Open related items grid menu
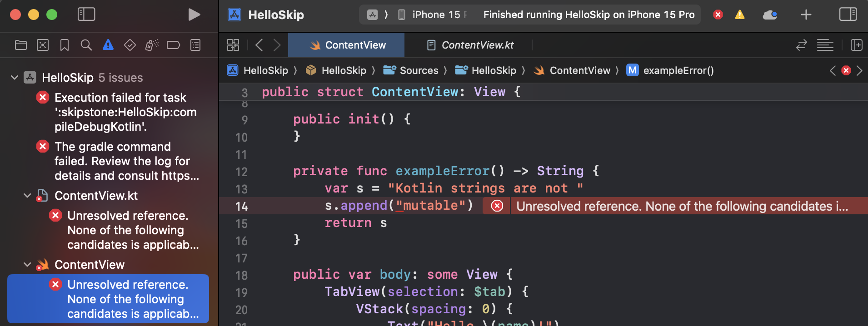This screenshot has height=326, width=868. pyautogui.click(x=233, y=45)
